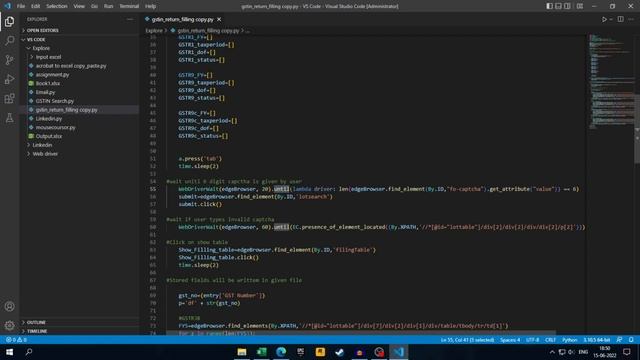
Task: Open the editor More Actions menu
Action: pos(631,19)
